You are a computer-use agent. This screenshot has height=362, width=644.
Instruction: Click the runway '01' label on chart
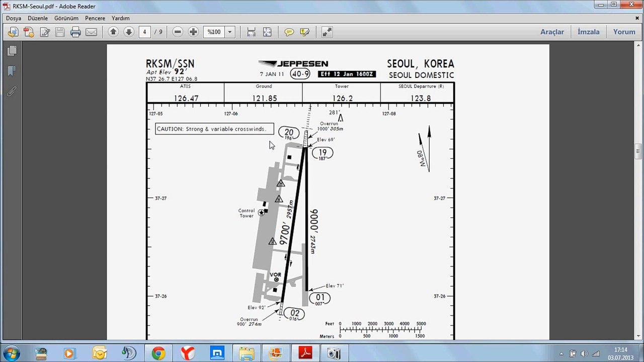click(320, 297)
